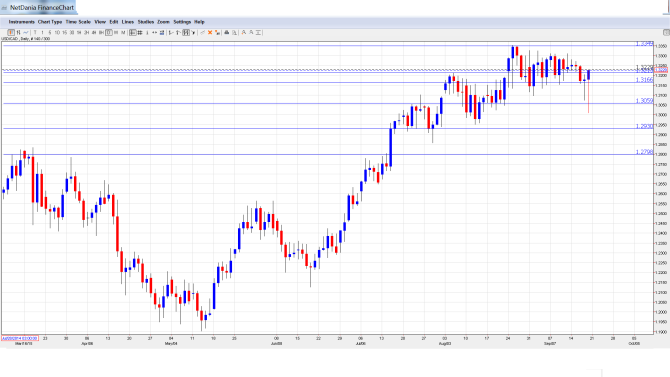Select the OHLC bar chart type icon
Viewport: 670px width, 377px height.
18,32
